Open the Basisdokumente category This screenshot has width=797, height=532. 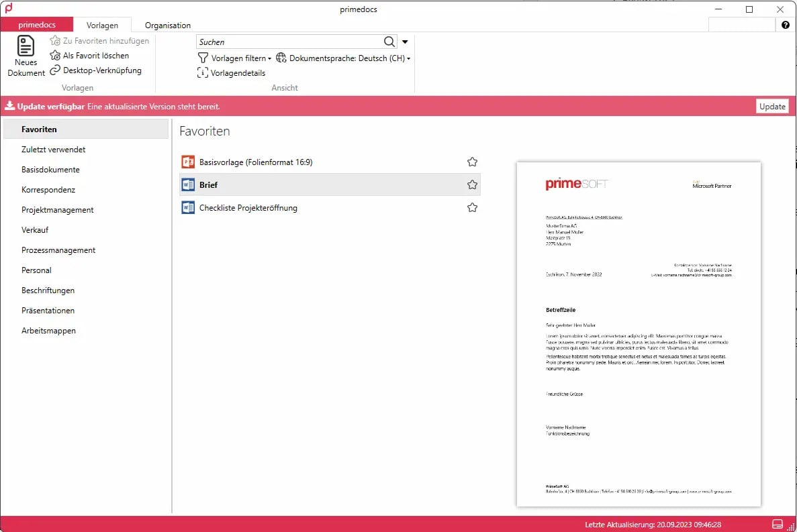click(86, 170)
